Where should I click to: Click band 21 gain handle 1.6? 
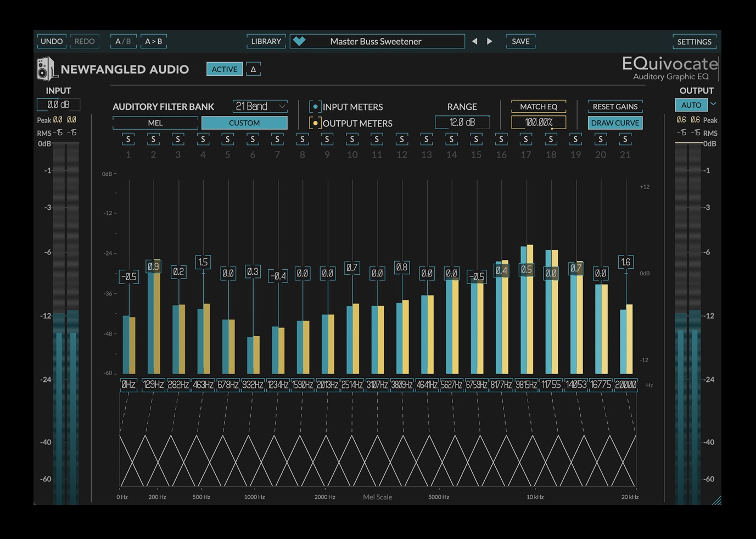[x=626, y=262]
